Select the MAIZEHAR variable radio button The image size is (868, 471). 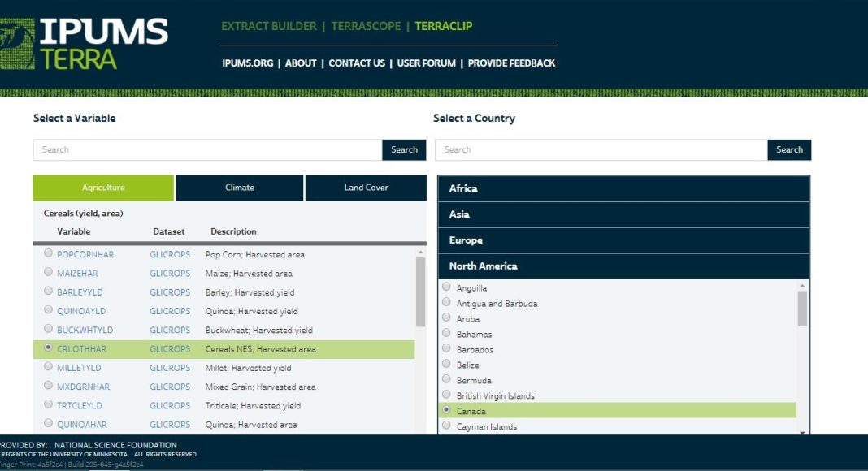(49, 273)
